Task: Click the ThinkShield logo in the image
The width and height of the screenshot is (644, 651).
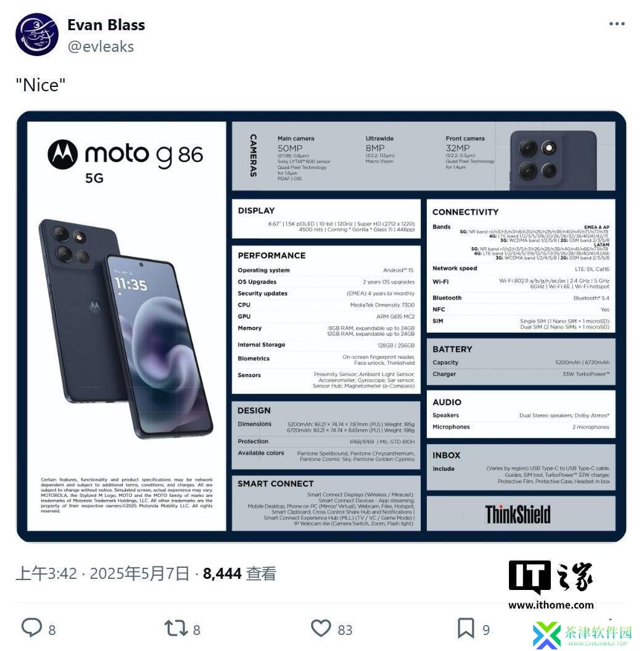Action: coord(518,514)
